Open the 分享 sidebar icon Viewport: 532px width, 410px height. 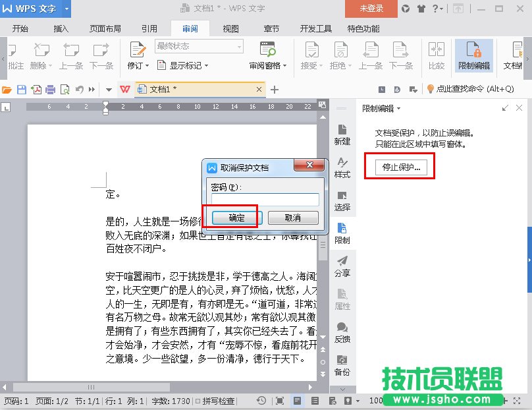click(342, 266)
